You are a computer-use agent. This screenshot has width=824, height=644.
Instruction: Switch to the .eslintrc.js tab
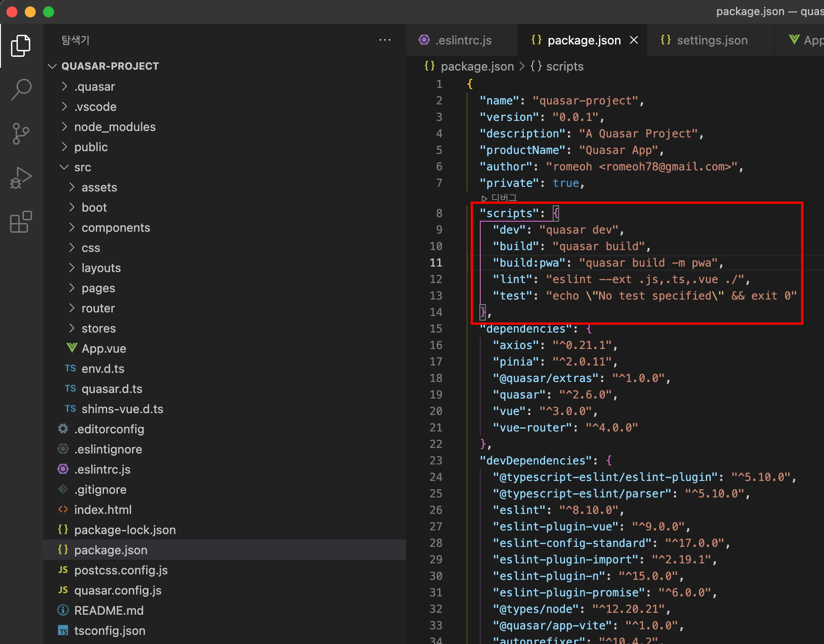pos(462,40)
